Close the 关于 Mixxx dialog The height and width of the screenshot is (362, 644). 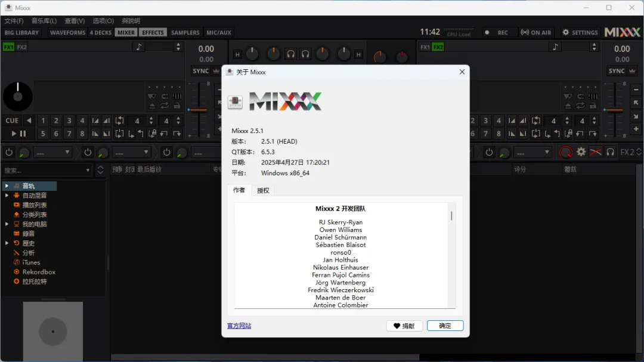[x=462, y=72]
